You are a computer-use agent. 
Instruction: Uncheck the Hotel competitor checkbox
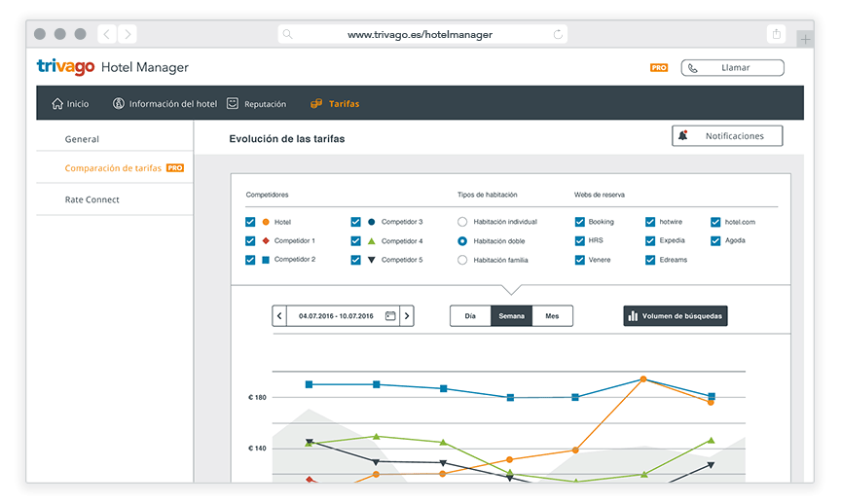coord(250,222)
